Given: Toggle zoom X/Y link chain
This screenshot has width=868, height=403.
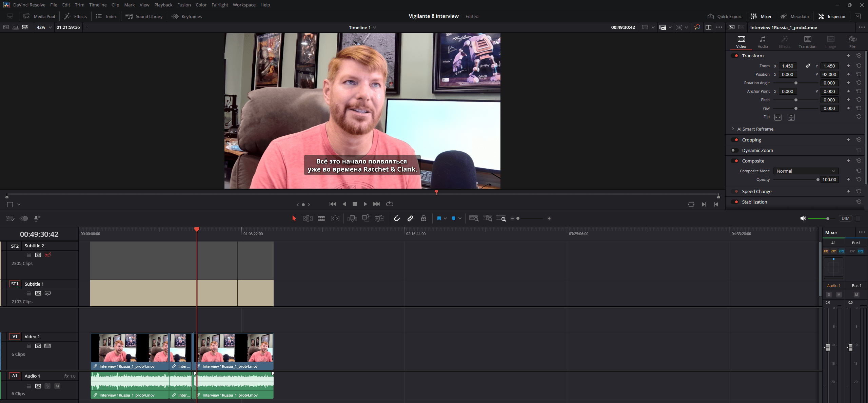Looking at the screenshot, I should pyautogui.click(x=808, y=66).
